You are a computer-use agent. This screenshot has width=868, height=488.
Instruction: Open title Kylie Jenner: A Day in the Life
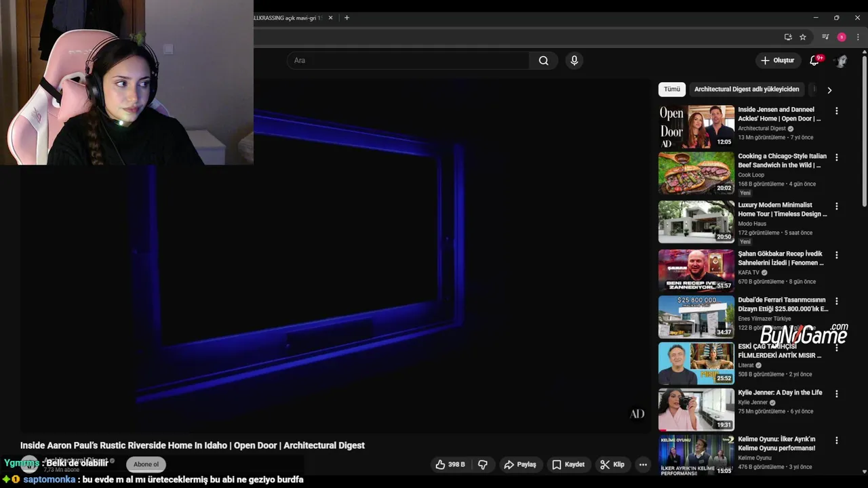pos(780,392)
